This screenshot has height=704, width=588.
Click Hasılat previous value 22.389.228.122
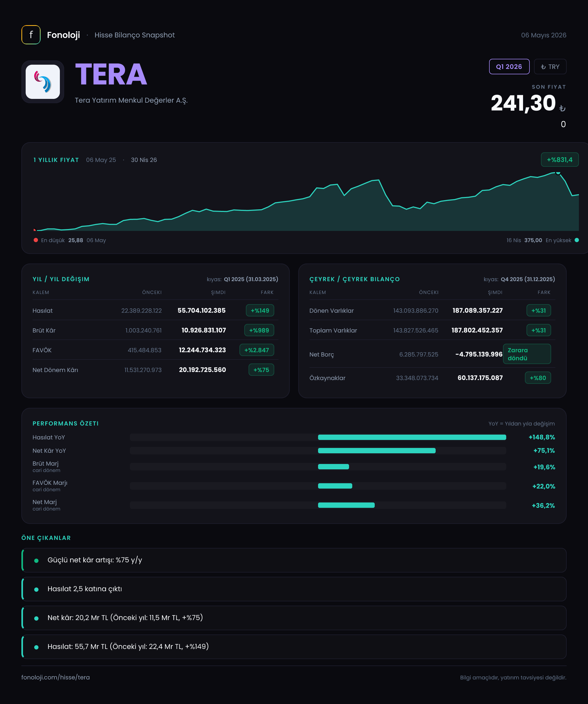[141, 310]
